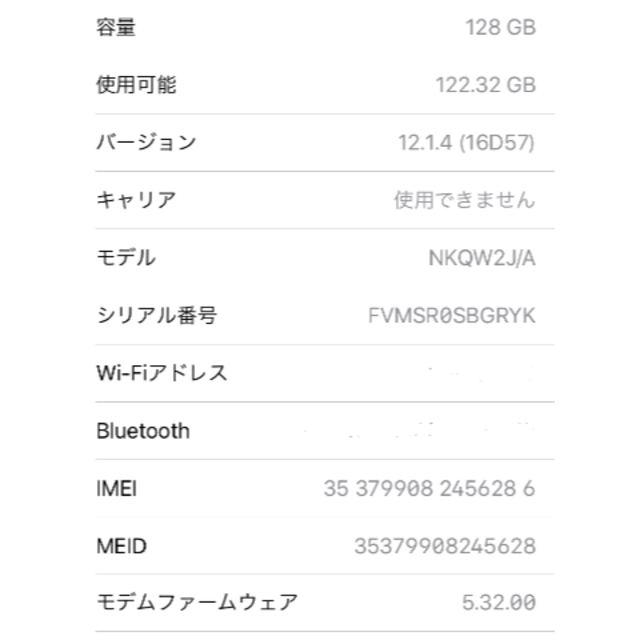
Task: Tap the 35 379908 245628 6 IMEI value
Action: point(429,489)
